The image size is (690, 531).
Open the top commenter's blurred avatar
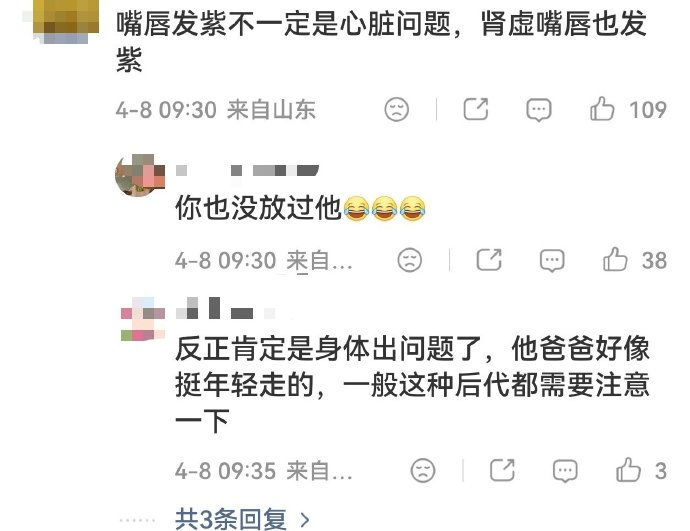click(66, 21)
